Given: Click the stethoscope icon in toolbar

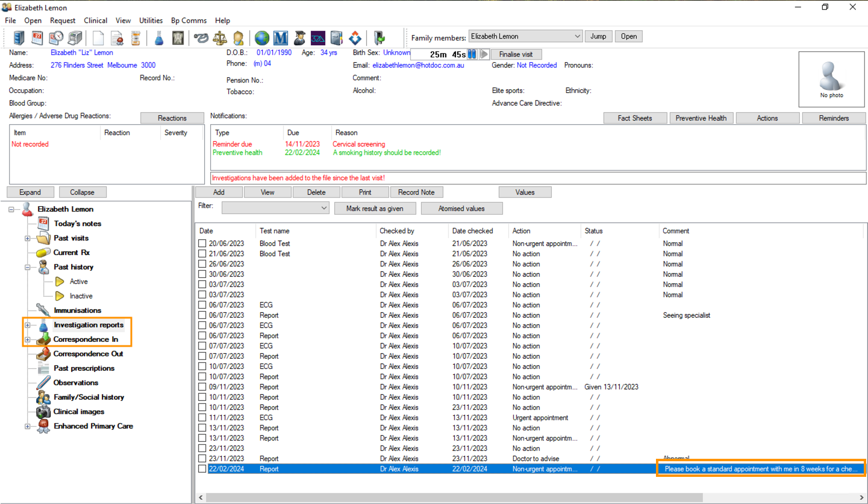Looking at the screenshot, I should [201, 38].
